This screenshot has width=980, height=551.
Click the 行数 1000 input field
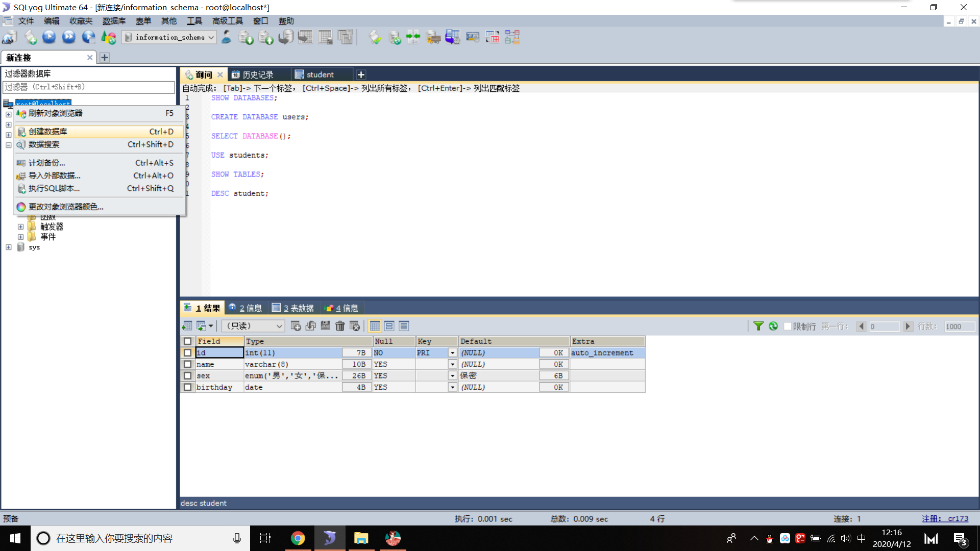pos(959,326)
